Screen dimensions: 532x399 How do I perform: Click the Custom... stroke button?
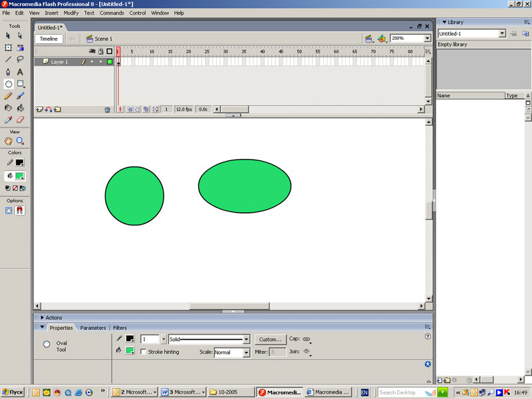click(x=270, y=339)
